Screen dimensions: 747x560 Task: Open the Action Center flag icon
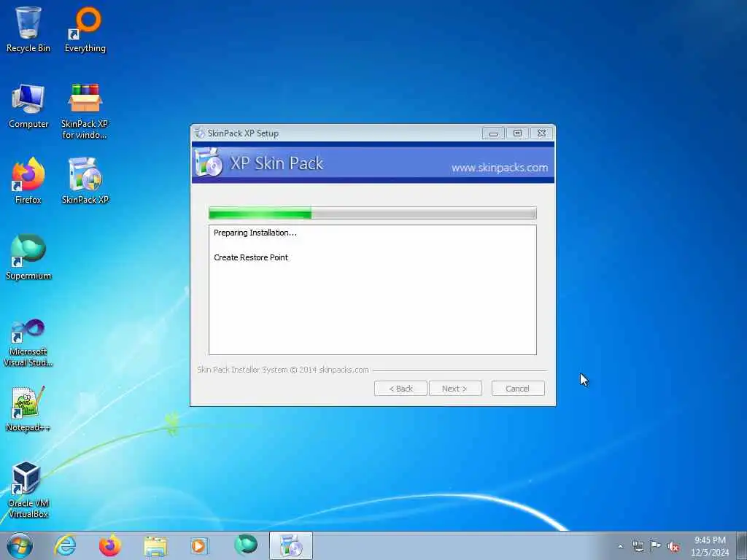coord(656,546)
